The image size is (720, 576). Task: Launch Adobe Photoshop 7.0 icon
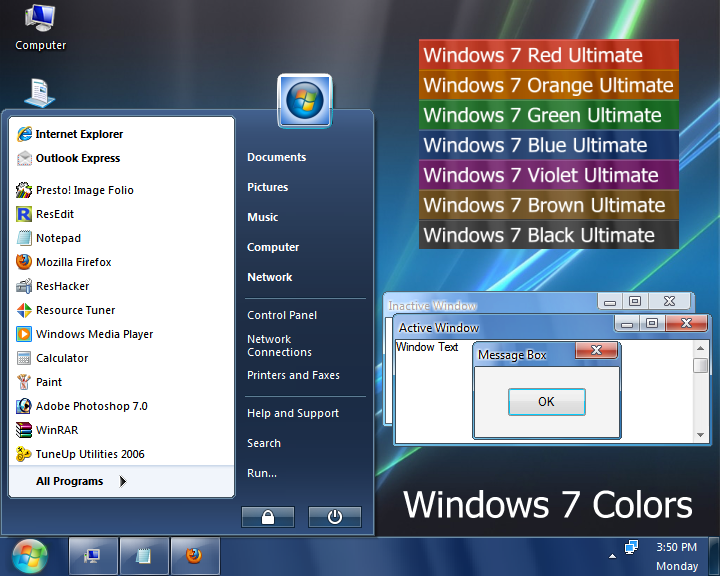pyautogui.click(x=24, y=406)
